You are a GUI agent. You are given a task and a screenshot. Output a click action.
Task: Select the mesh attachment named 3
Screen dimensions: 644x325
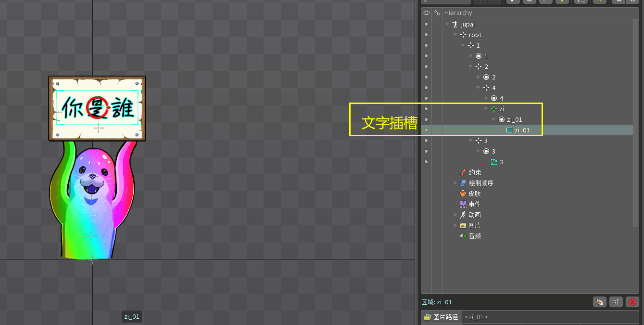tap(501, 162)
